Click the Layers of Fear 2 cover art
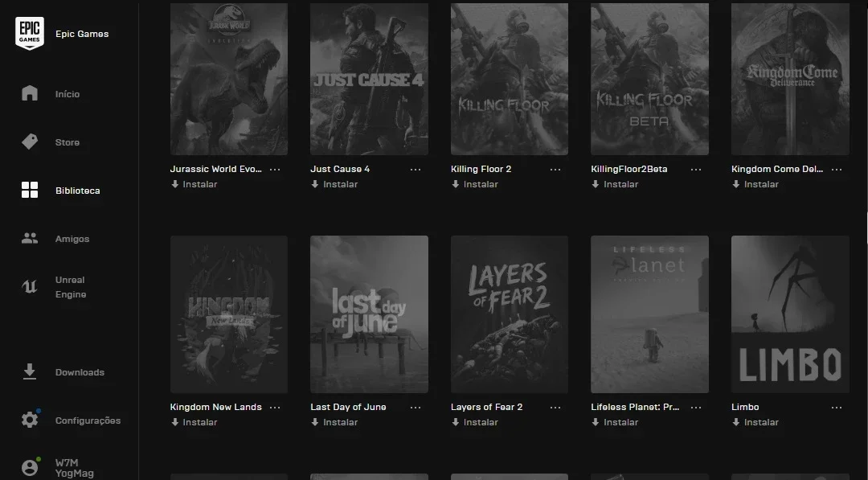This screenshot has height=480, width=868. [x=510, y=314]
